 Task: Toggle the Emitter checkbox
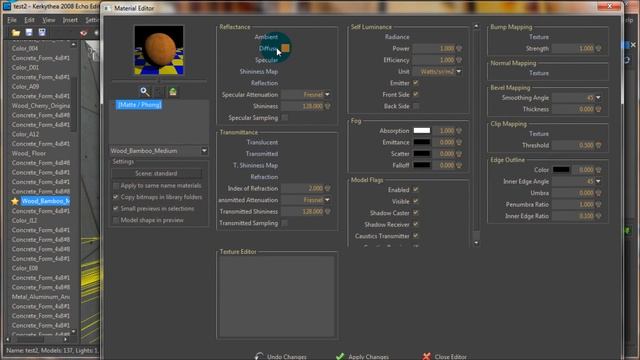[x=416, y=83]
